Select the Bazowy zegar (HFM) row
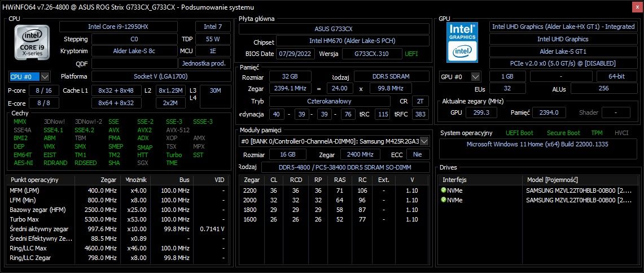The width and height of the screenshot is (644, 273). 117,210
